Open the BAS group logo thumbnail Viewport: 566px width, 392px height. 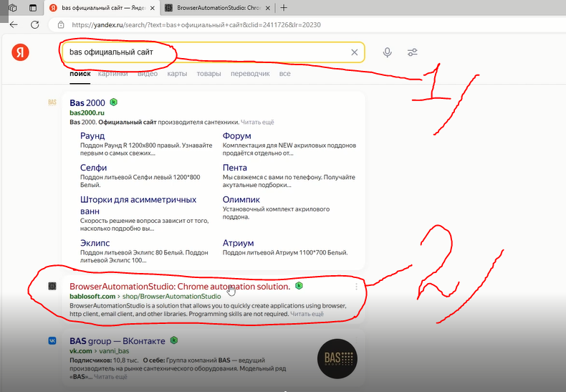coord(337,358)
